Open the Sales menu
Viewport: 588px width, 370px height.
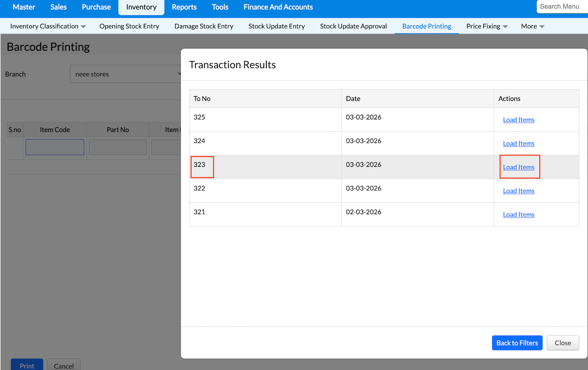tap(58, 7)
